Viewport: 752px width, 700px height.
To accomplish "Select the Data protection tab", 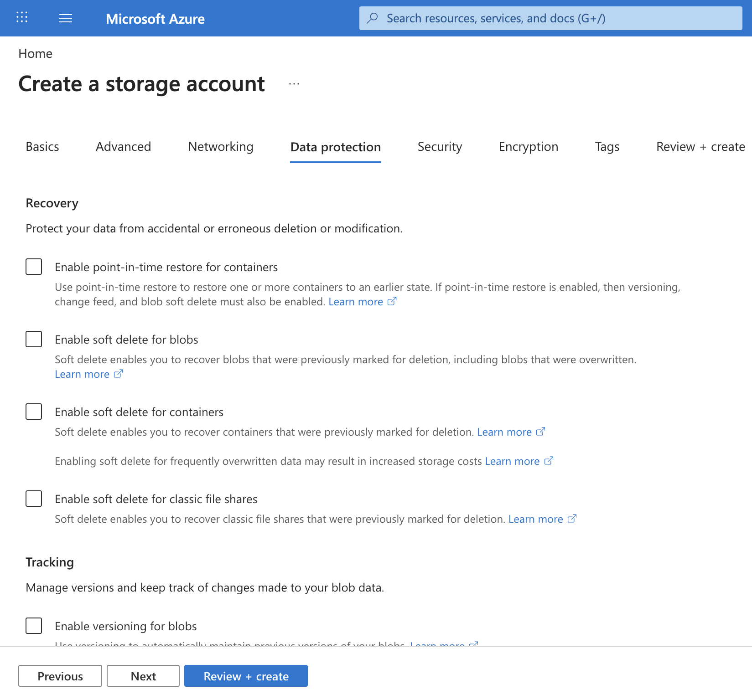I will point(336,147).
